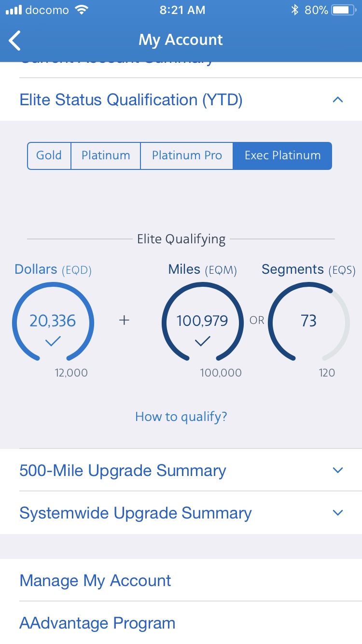Open the AAdvantage Program page
The image size is (362, 644).
[97, 623]
